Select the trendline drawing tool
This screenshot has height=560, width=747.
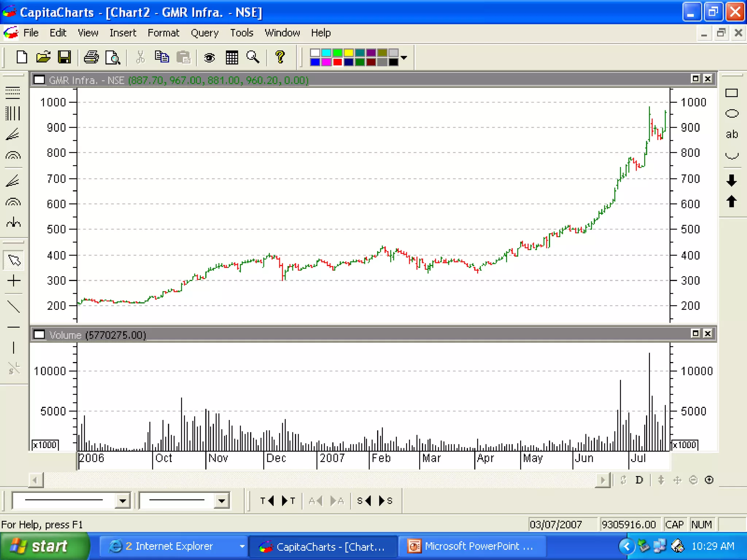[13, 307]
